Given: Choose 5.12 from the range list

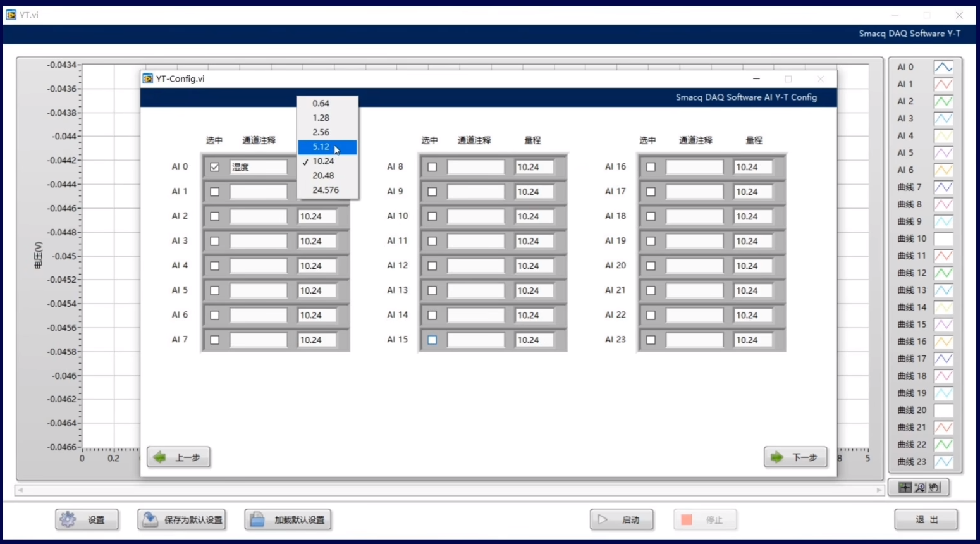Looking at the screenshot, I should (321, 147).
